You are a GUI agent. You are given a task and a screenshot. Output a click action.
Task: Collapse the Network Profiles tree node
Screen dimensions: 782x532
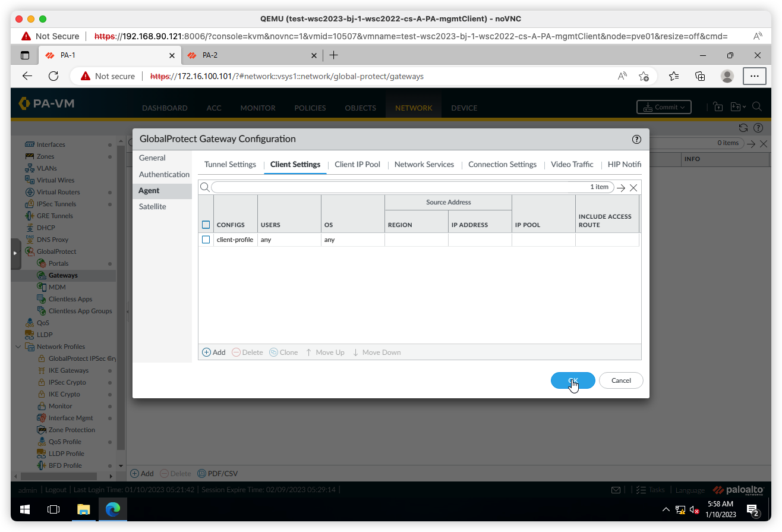coord(18,347)
